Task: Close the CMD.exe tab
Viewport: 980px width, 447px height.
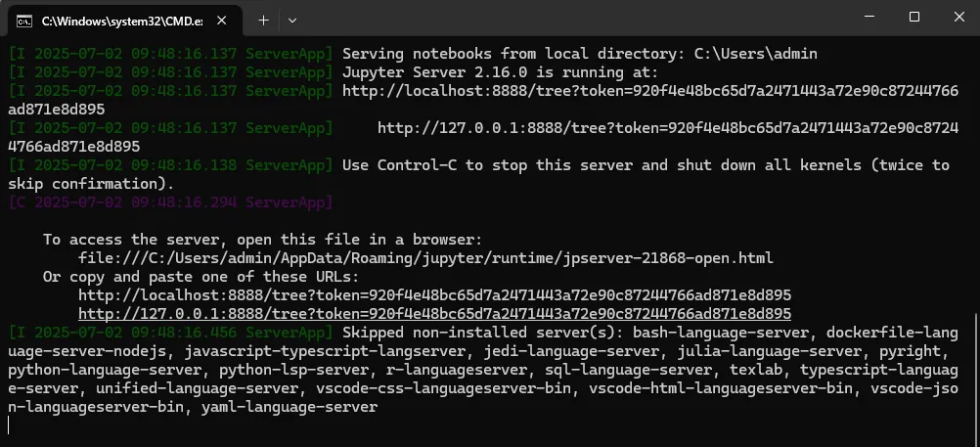Action: click(x=222, y=21)
